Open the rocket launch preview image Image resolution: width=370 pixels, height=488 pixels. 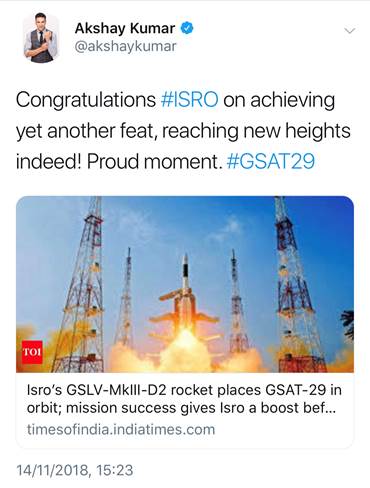click(x=185, y=284)
